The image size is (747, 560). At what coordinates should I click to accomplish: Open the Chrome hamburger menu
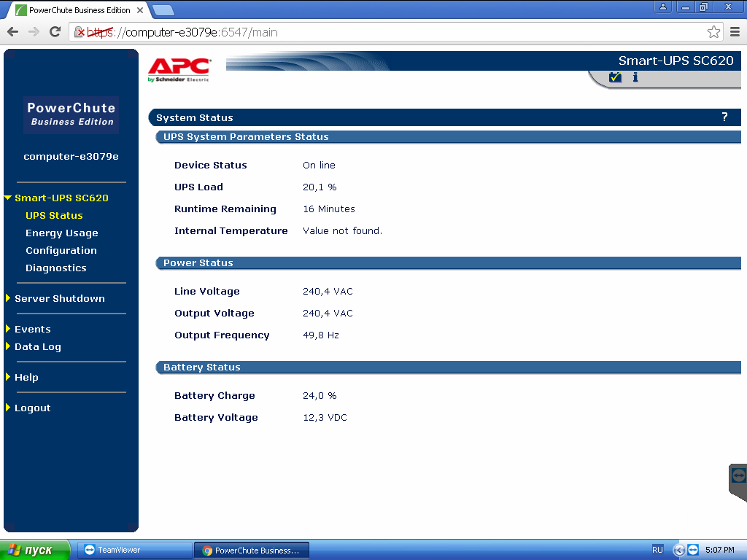click(x=735, y=32)
